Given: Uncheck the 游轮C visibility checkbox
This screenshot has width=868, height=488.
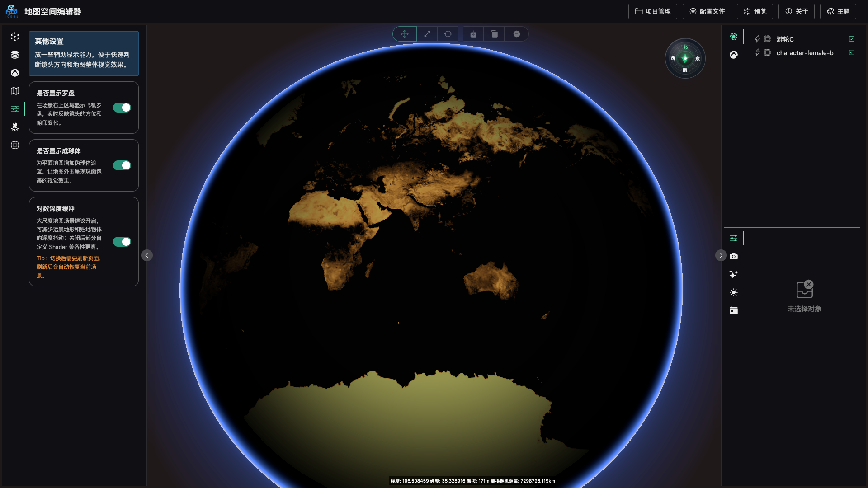Looking at the screenshot, I should 852,39.
